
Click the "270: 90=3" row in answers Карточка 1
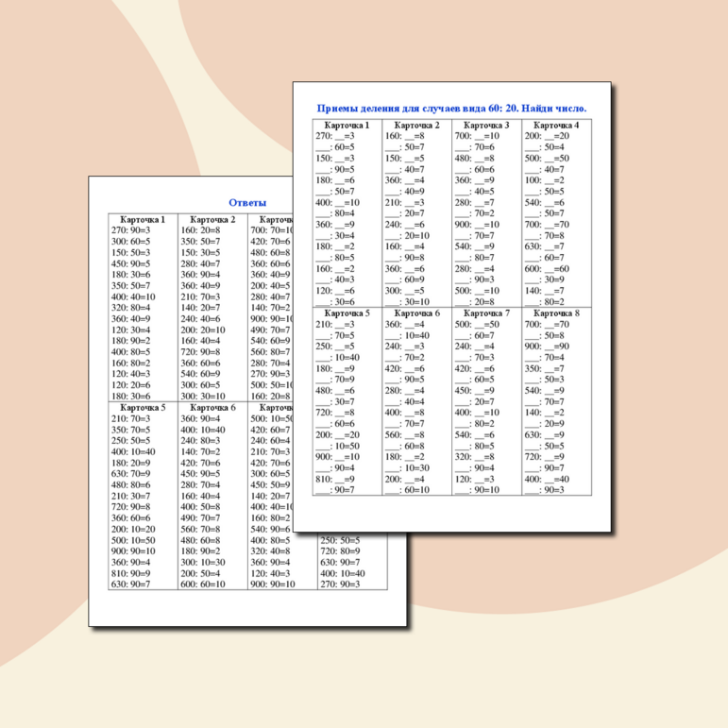click(131, 229)
